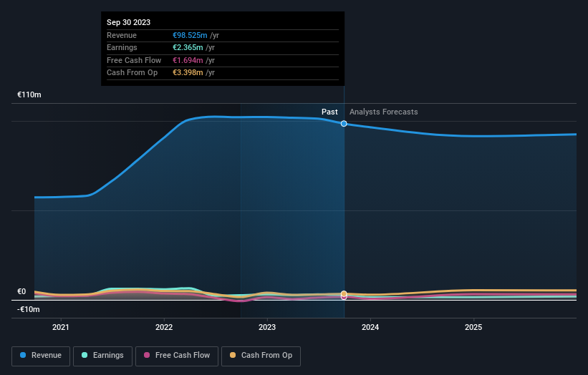
Task: Click the €0 y-axis label
Action: (21, 291)
